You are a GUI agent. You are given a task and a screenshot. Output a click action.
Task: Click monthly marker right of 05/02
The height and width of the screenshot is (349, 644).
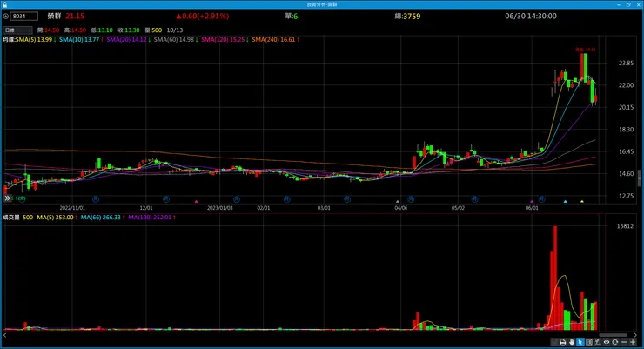click(474, 199)
